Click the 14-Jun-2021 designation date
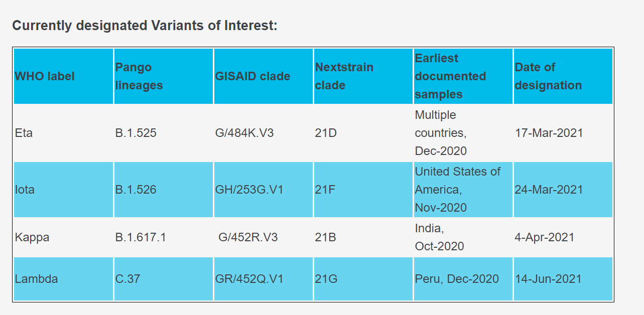The width and height of the screenshot is (644, 315). (x=548, y=279)
